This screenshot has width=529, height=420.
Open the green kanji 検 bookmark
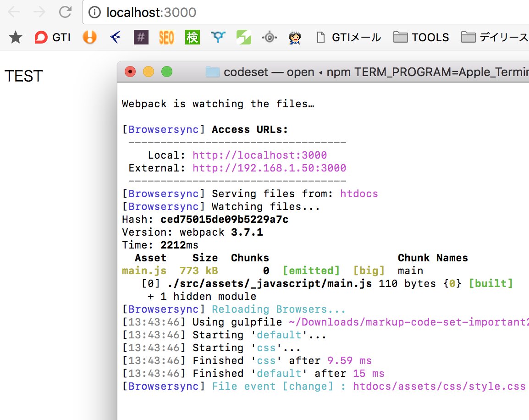tap(193, 37)
